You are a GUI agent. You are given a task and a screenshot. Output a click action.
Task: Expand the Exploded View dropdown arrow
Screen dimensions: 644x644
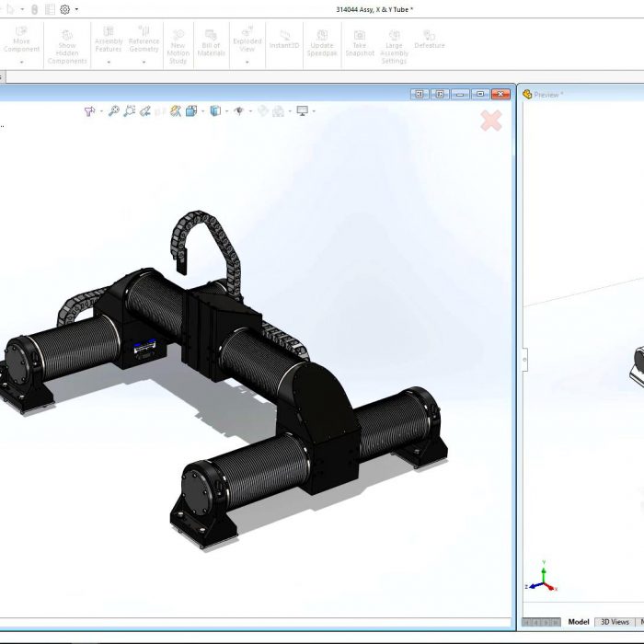247,62
